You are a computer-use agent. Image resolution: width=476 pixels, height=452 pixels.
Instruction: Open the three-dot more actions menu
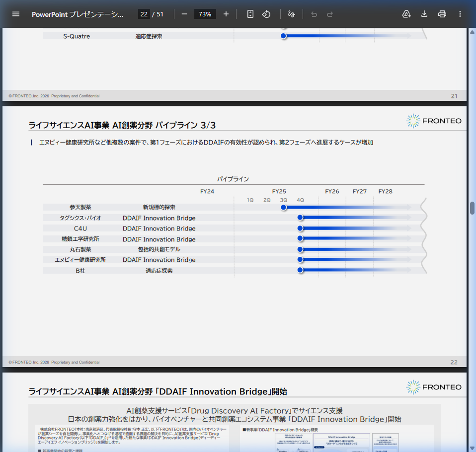(460, 14)
